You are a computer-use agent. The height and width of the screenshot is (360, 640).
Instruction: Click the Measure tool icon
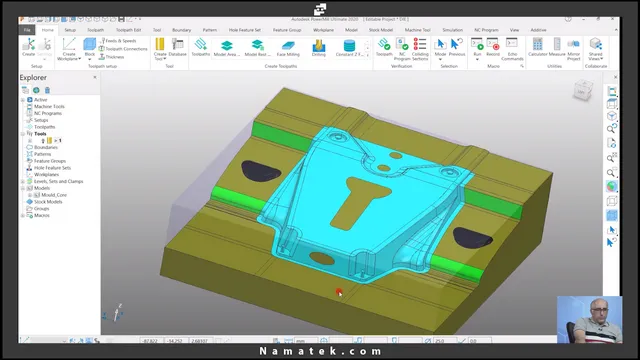pyautogui.click(x=557, y=47)
